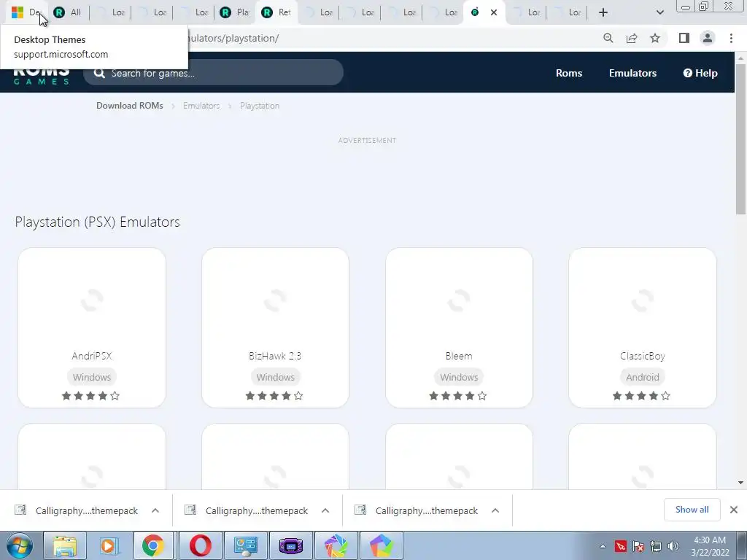Open the network tray icon

tap(656, 546)
